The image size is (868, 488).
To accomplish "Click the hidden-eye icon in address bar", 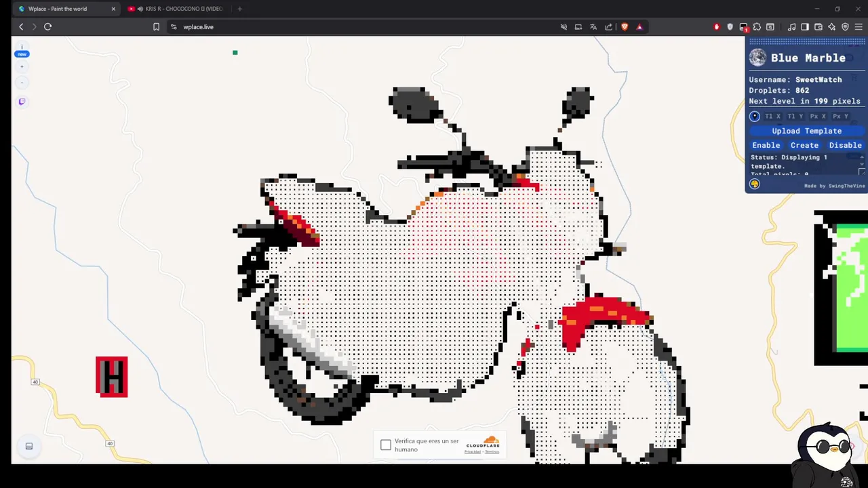I will [564, 26].
